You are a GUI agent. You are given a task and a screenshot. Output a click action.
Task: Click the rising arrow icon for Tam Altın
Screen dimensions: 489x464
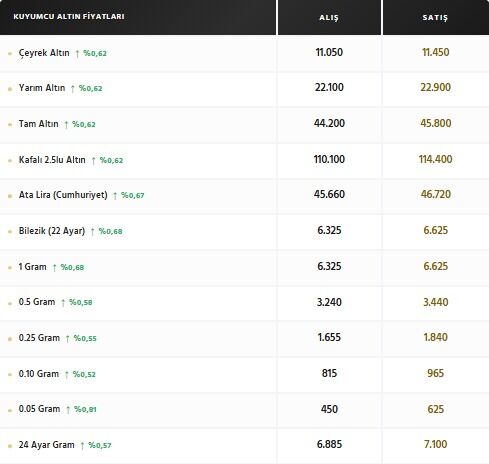pyautogui.click(x=66, y=125)
